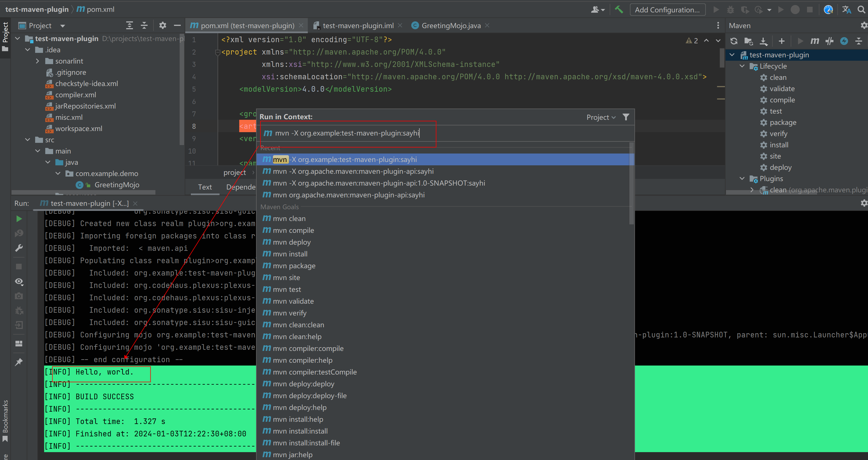Screen dimensions: 868x460
Task: Close the GreetingMojo.java tab
Action: (487, 26)
